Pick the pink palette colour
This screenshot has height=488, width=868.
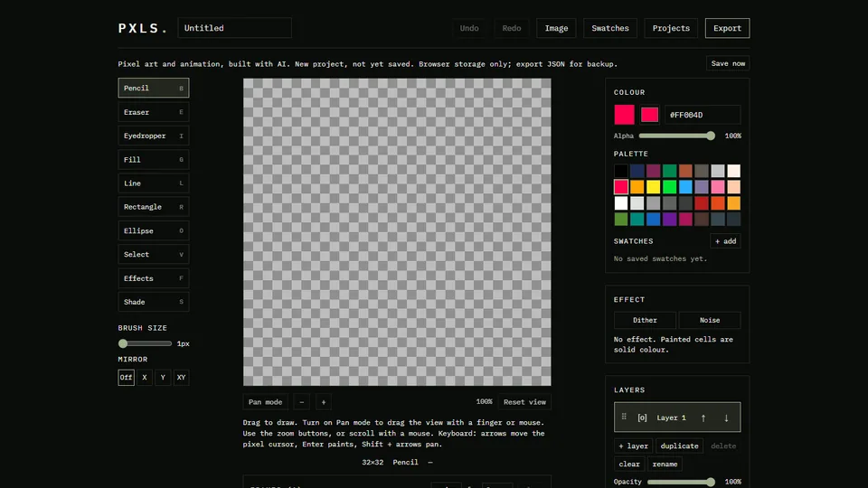pos(717,187)
